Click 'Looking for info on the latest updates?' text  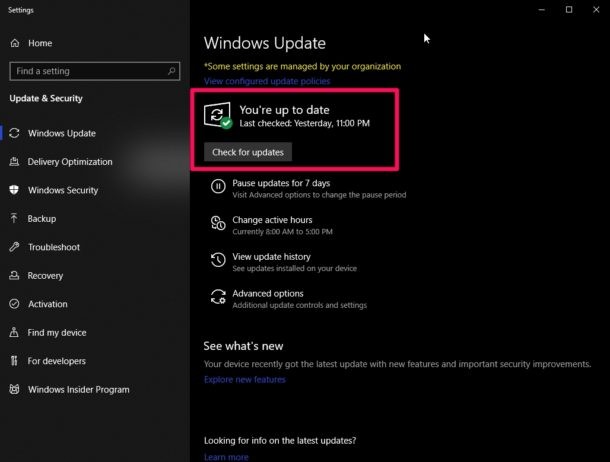coord(280,440)
